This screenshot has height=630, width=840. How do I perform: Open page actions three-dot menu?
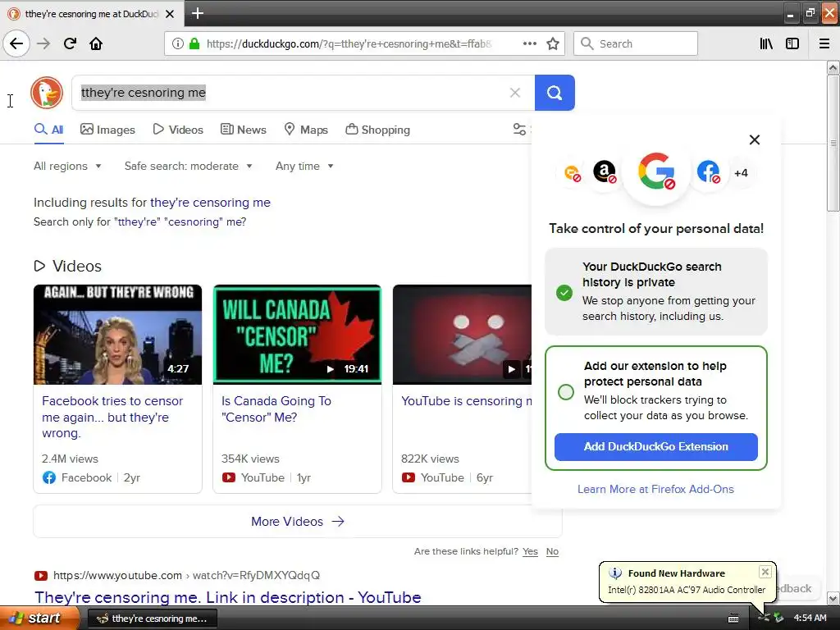tap(530, 43)
